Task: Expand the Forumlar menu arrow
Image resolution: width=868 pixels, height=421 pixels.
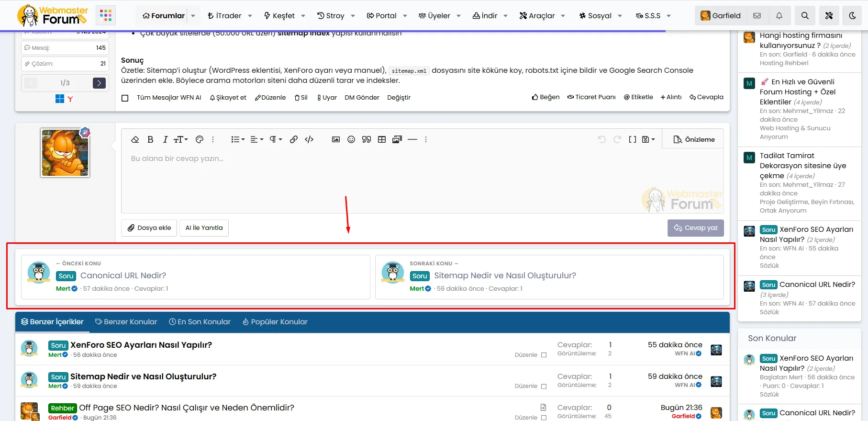Action: [193, 16]
